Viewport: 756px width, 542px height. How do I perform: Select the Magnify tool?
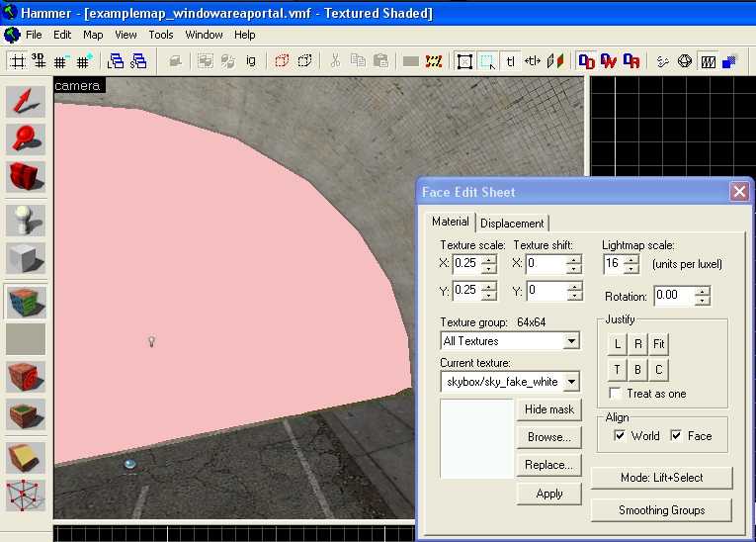26,139
